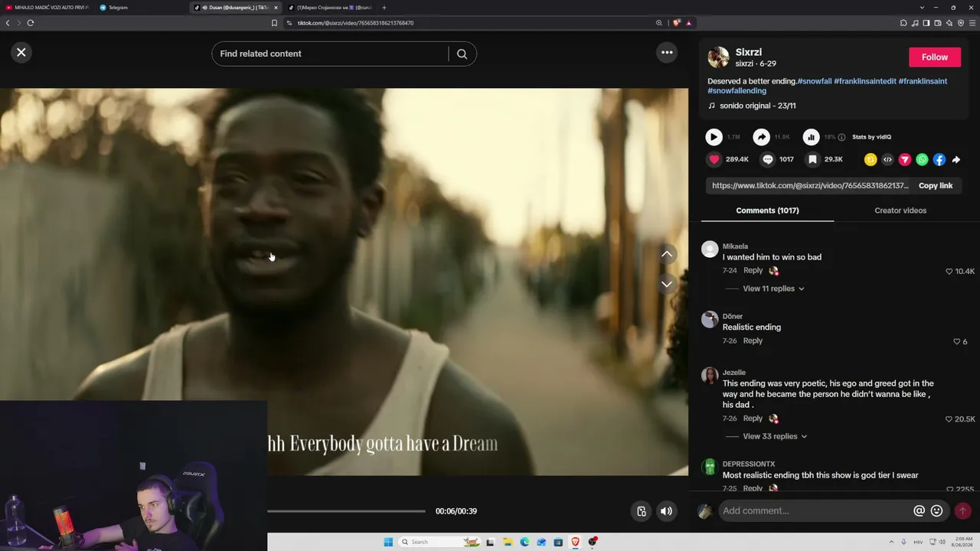This screenshot has width=980, height=551.
Task: Reply to Jezelle's comment
Action: (753, 419)
